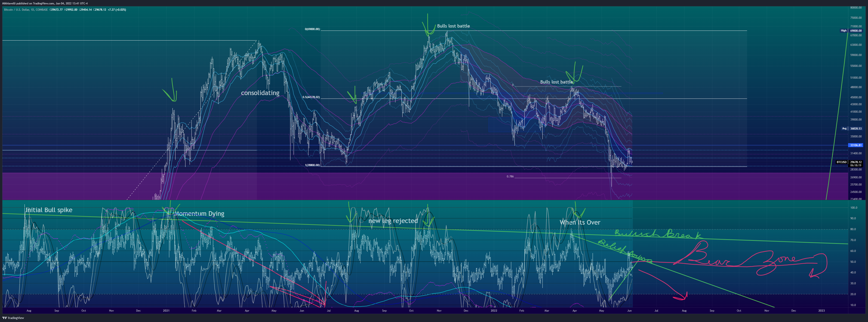Click the 0.786 Fibonacci level label
This screenshot has width=868, height=322.
[510, 176]
